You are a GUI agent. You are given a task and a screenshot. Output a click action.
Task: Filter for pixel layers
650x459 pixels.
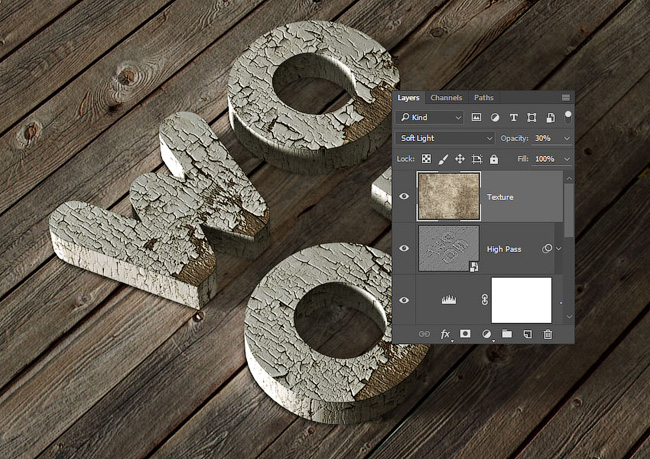(x=476, y=117)
